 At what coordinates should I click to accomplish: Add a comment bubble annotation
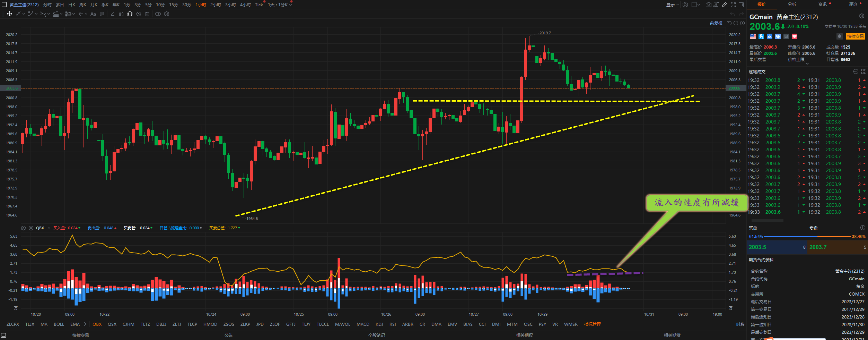(x=102, y=14)
